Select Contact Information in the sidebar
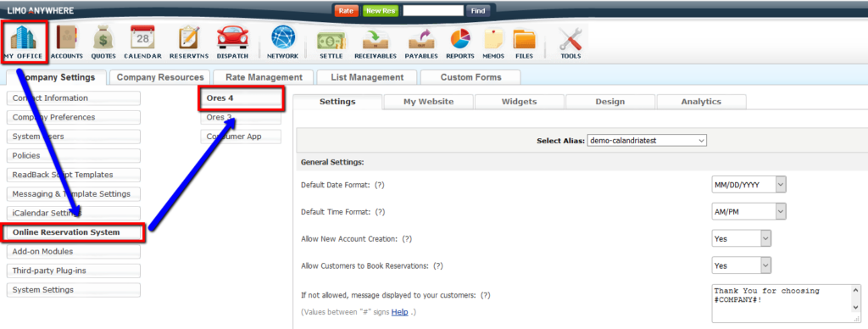This screenshot has height=329, width=868. click(x=74, y=98)
